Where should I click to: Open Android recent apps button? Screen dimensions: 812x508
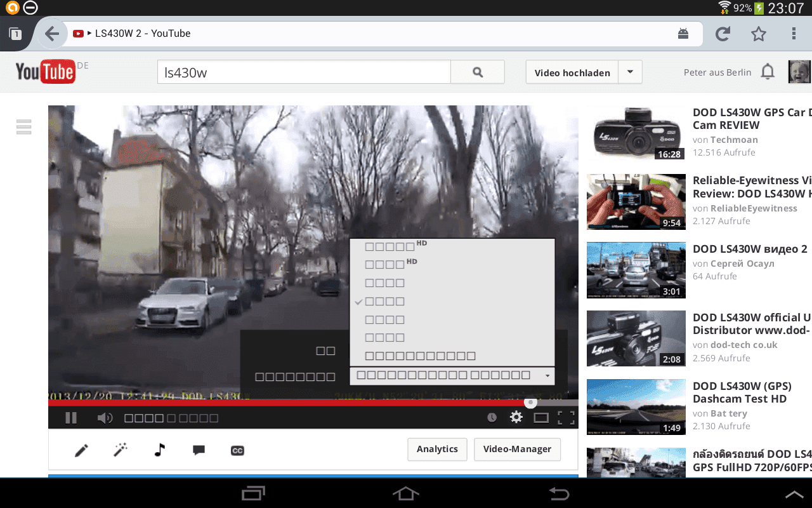pyautogui.click(x=253, y=493)
